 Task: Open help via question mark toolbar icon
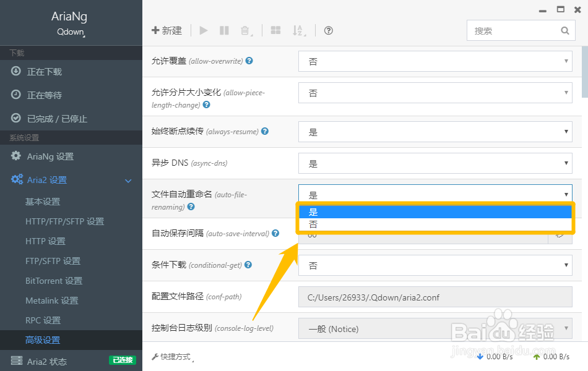click(x=329, y=30)
